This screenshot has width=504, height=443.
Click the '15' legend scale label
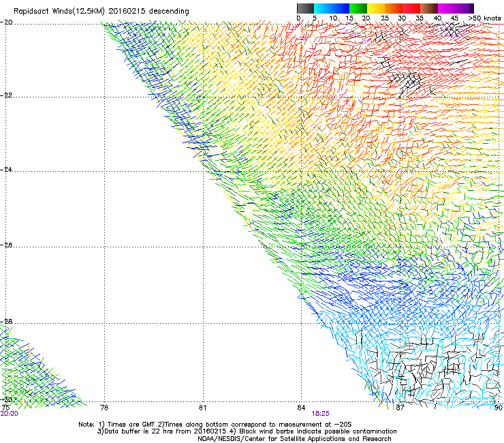(349, 18)
